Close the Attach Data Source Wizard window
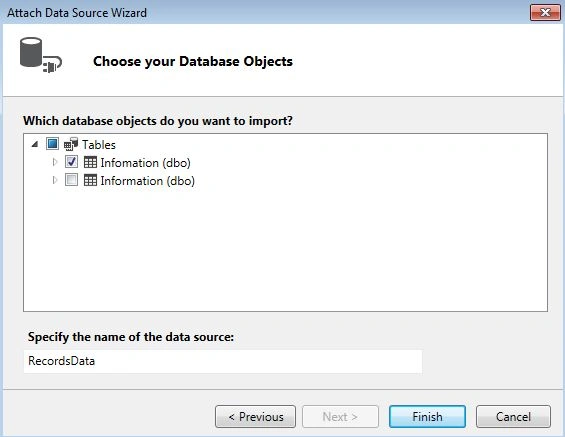The width and height of the screenshot is (565, 437). click(545, 13)
